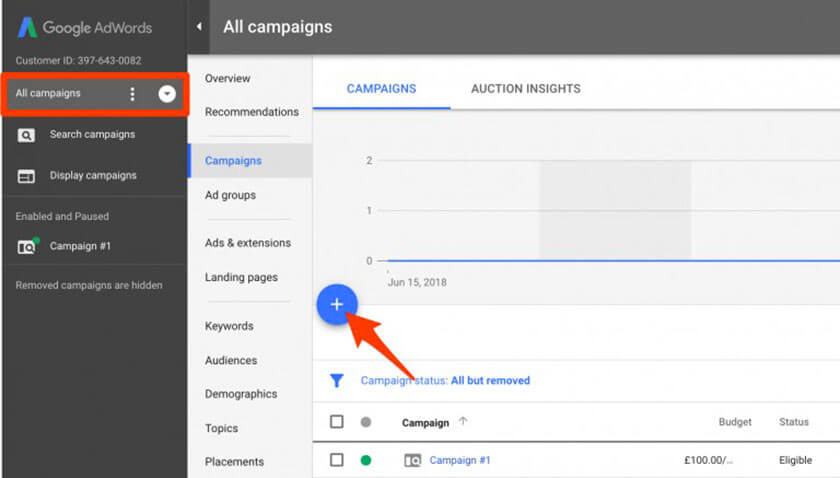Image resolution: width=840 pixels, height=478 pixels.
Task: Click the campaign type icon in the table row
Action: pyautogui.click(x=412, y=460)
